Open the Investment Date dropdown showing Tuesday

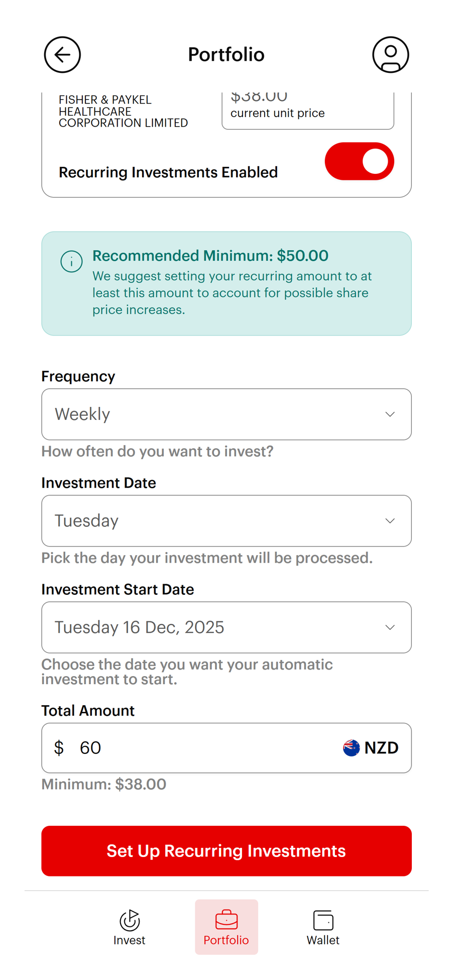click(227, 521)
